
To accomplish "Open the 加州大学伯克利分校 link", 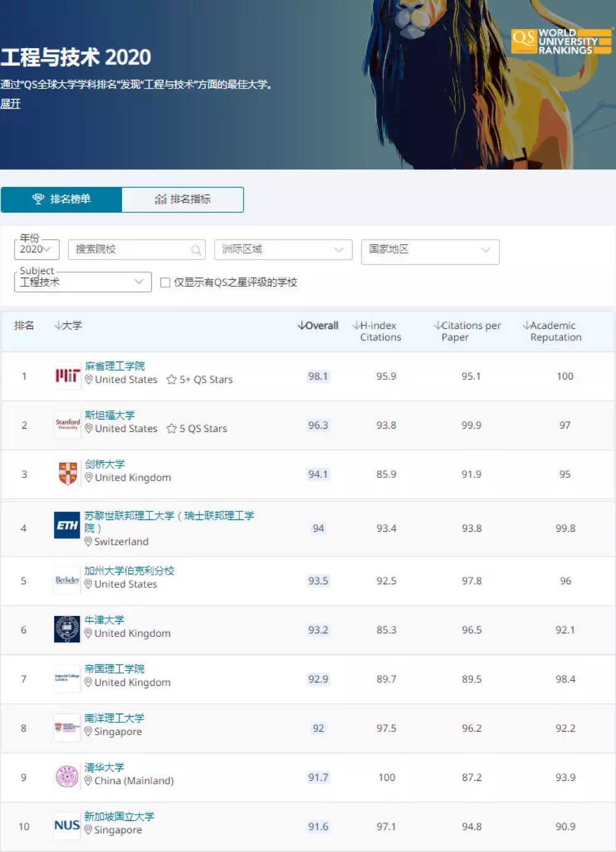I will (129, 571).
